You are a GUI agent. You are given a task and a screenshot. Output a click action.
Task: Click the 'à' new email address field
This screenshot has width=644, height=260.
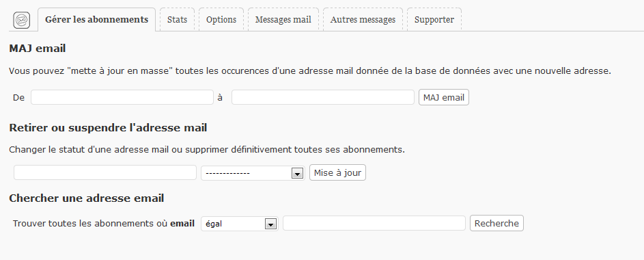point(323,97)
